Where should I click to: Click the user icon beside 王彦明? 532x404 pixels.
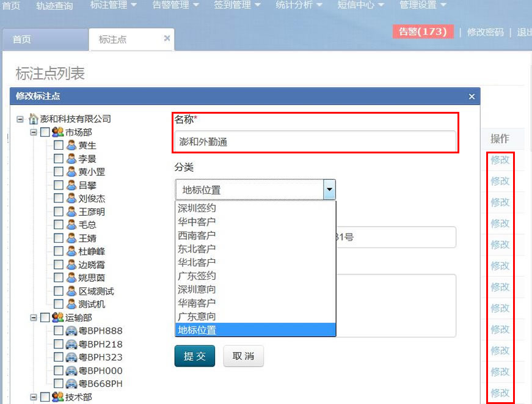(x=71, y=211)
